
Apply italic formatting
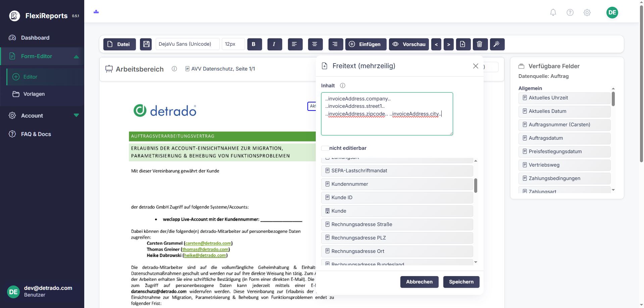(275, 44)
